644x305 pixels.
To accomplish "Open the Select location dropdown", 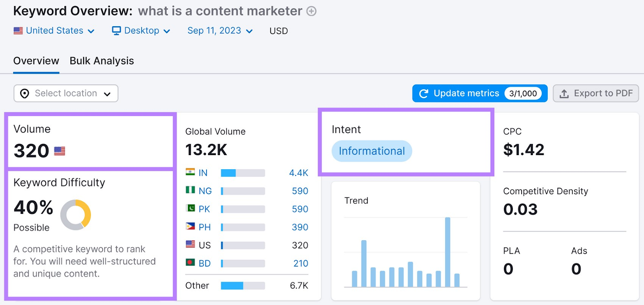I will (65, 93).
